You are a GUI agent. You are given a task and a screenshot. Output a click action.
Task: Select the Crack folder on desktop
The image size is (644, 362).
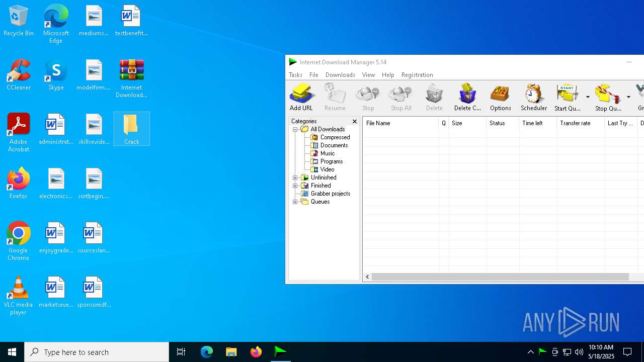click(x=131, y=129)
